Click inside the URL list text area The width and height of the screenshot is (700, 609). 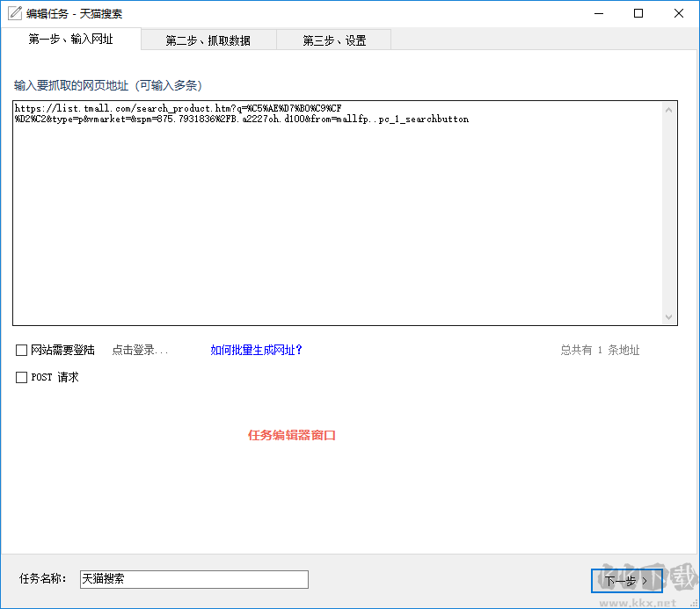tap(338, 214)
